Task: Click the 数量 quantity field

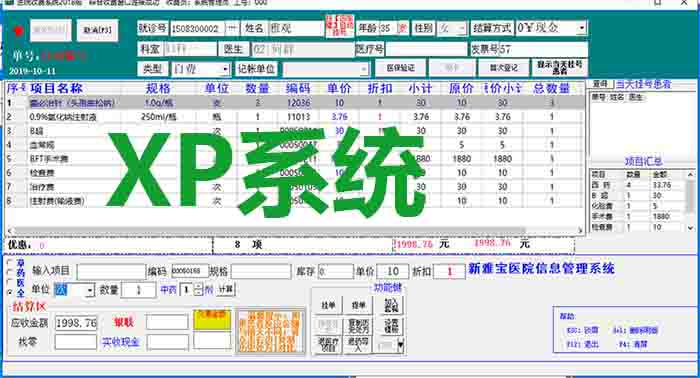Action: pos(139,291)
